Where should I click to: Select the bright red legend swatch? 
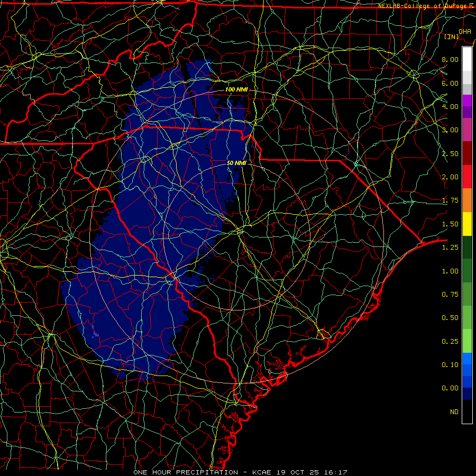tap(467, 177)
